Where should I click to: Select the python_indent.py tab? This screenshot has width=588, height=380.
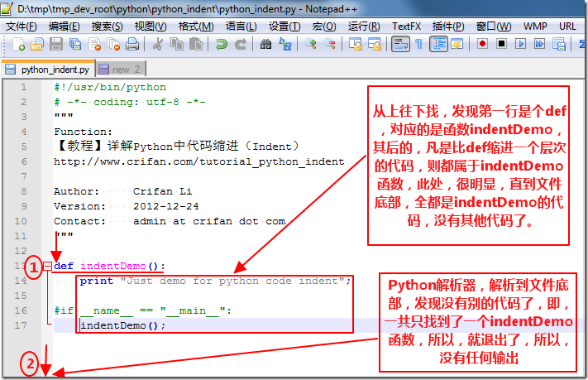[x=48, y=69]
